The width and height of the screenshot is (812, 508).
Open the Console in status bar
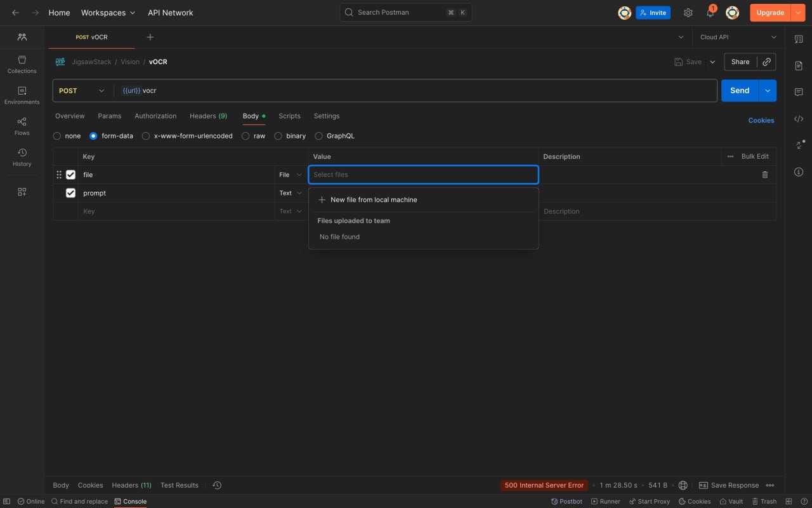click(x=131, y=502)
